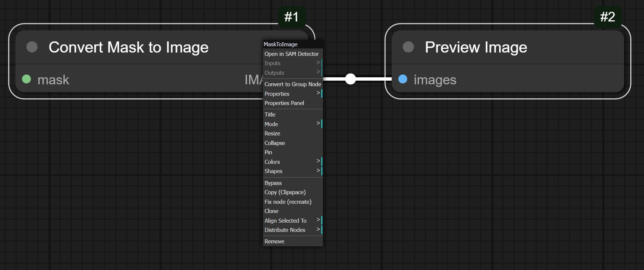The width and height of the screenshot is (644, 270).
Task: Expand the Outputs submenu
Action: pyautogui.click(x=293, y=73)
